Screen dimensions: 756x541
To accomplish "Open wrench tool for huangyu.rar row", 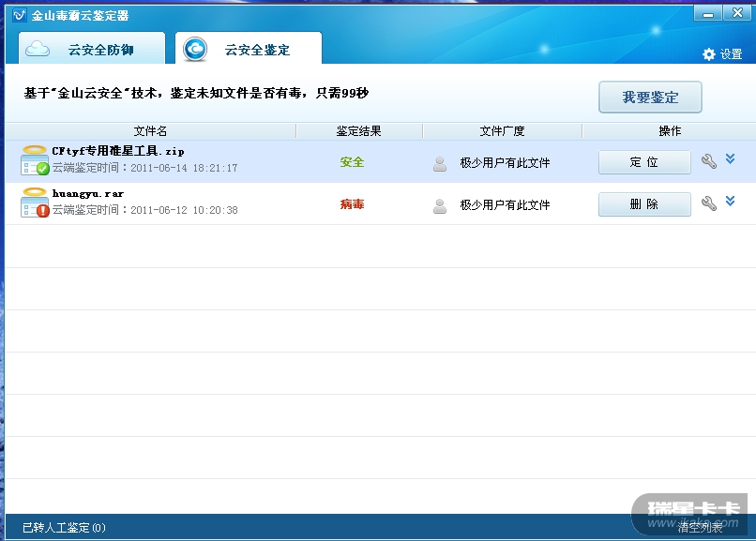I will click(x=709, y=203).
